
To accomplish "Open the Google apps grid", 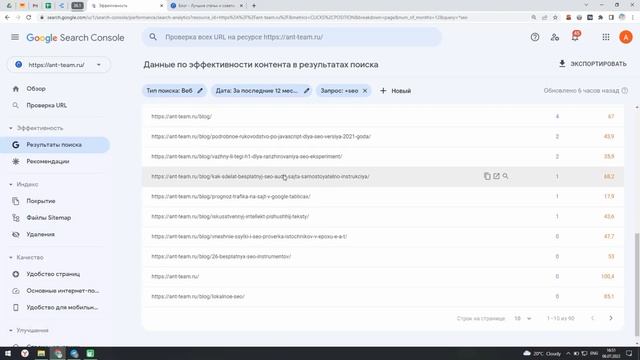I will pos(606,37).
